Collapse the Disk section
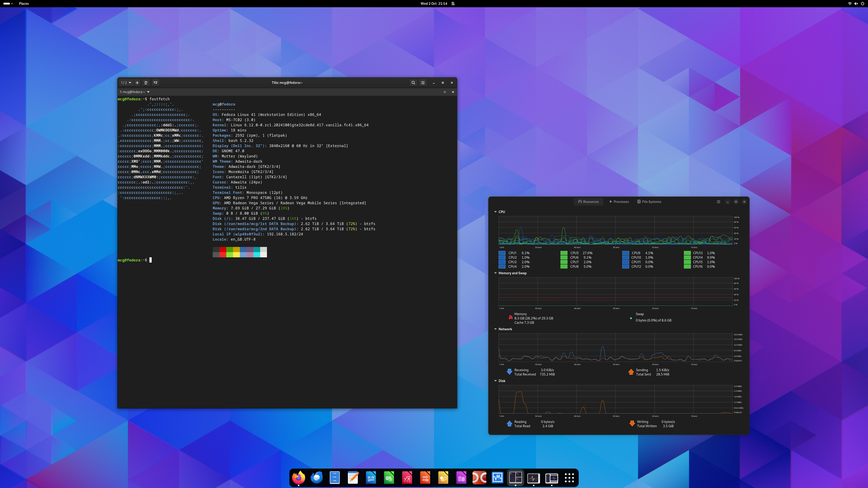The image size is (868, 488). tap(495, 381)
